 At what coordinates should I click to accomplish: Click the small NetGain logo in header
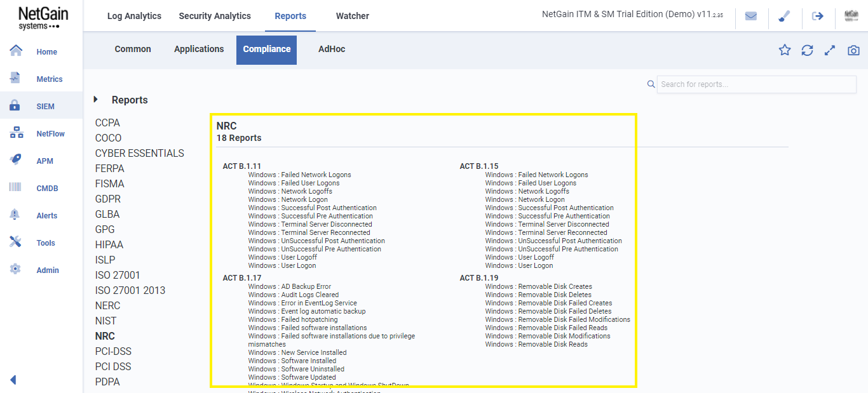click(x=851, y=16)
